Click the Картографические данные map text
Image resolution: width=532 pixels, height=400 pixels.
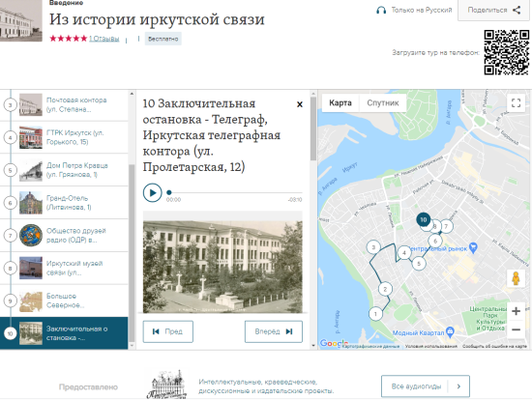(370, 346)
